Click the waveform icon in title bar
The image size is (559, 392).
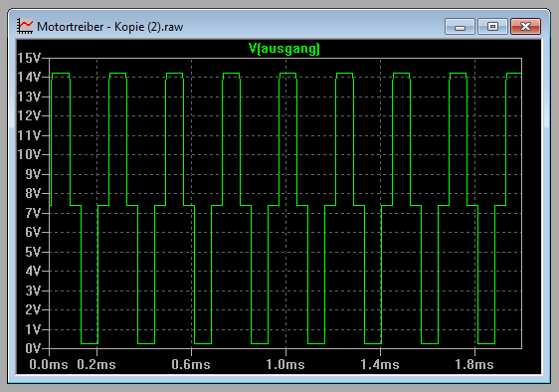(x=25, y=27)
